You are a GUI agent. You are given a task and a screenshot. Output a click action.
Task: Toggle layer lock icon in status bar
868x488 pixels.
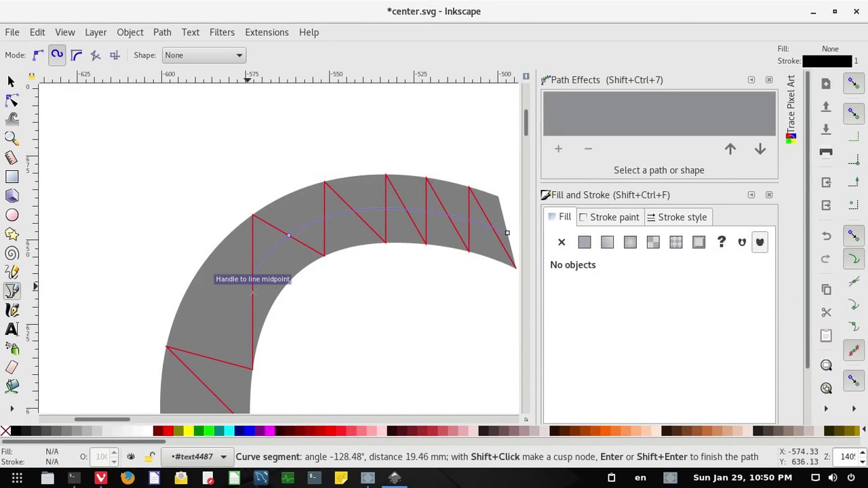[x=150, y=457]
